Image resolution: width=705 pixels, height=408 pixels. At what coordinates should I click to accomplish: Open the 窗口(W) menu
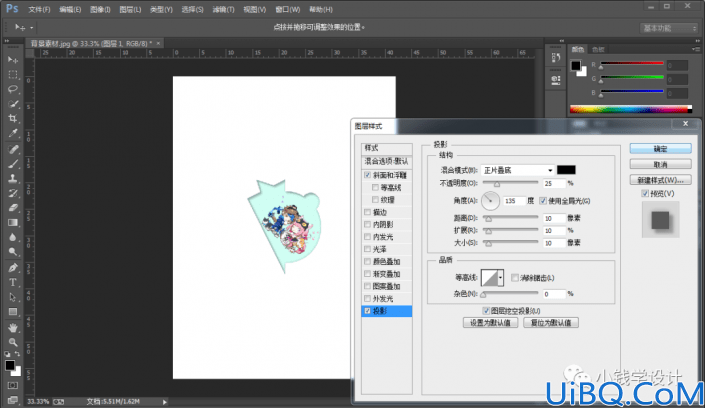point(287,9)
